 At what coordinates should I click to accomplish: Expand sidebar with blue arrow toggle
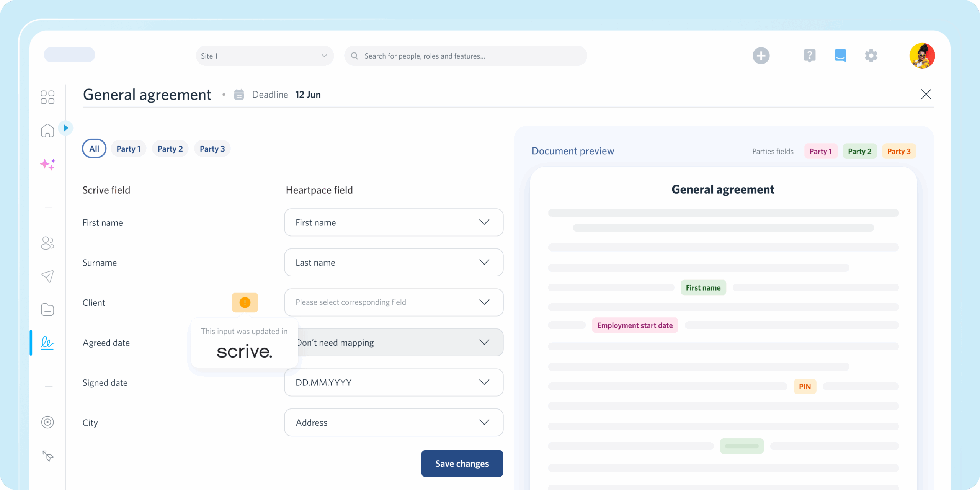[66, 128]
